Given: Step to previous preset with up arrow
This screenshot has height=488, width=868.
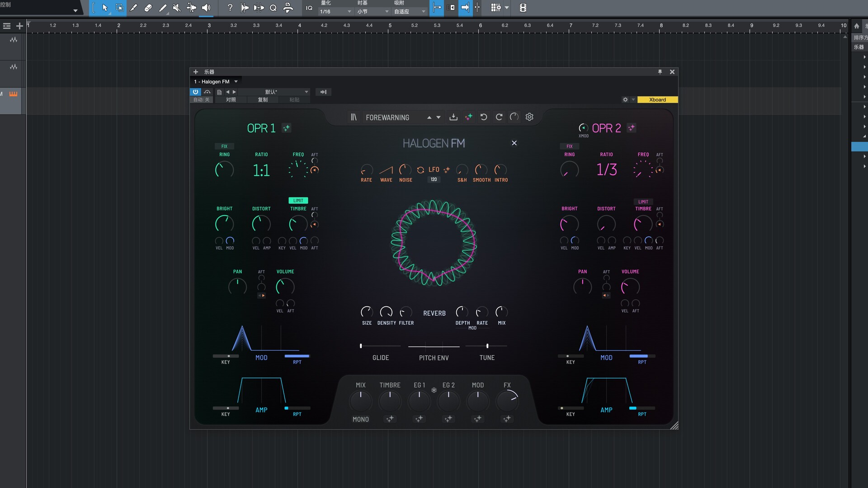Looking at the screenshot, I should pyautogui.click(x=429, y=117).
